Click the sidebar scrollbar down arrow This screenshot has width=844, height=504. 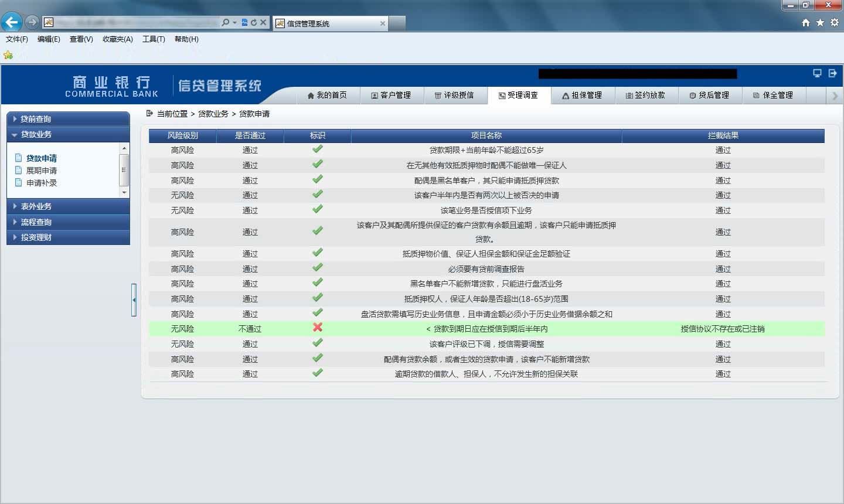point(124,192)
